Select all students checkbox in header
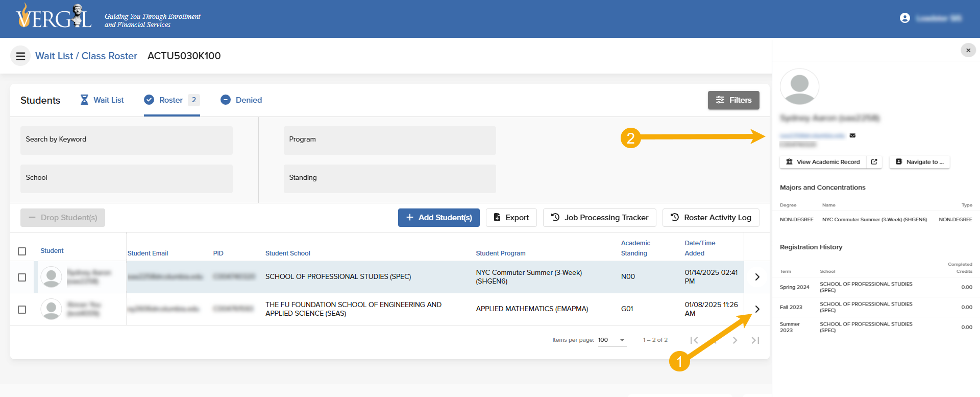This screenshot has height=397, width=980. [x=22, y=251]
